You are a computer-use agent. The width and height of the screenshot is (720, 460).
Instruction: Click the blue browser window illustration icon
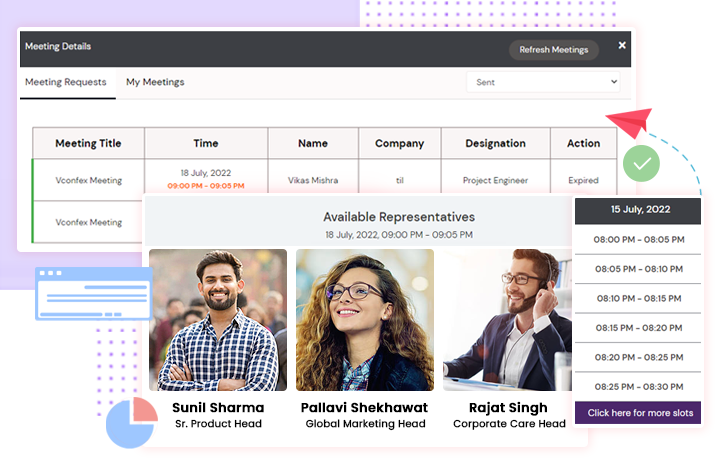(94, 293)
